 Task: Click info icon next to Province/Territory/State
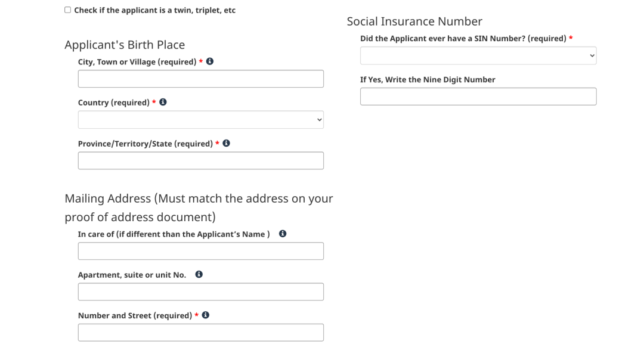(227, 143)
